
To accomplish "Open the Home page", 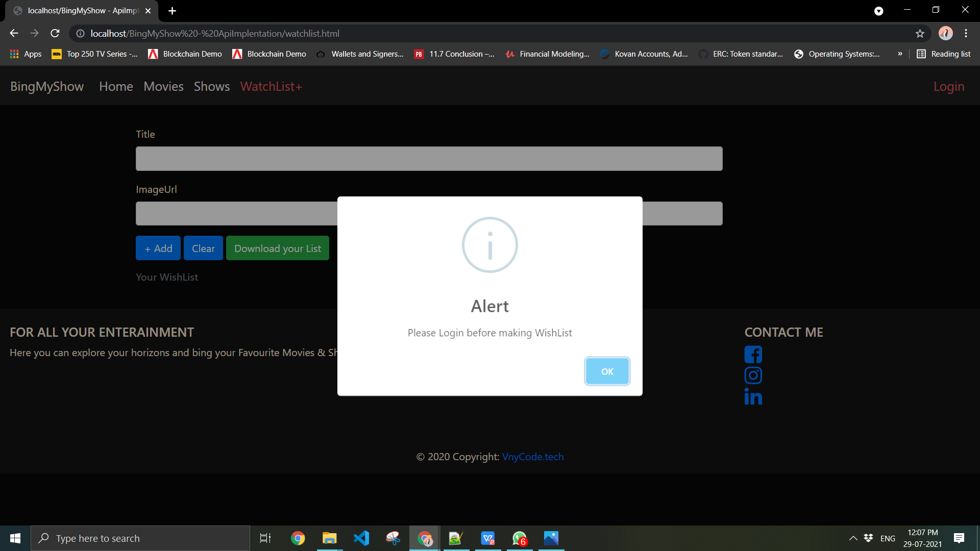I will pyautogui.click(x=116, y=86).
